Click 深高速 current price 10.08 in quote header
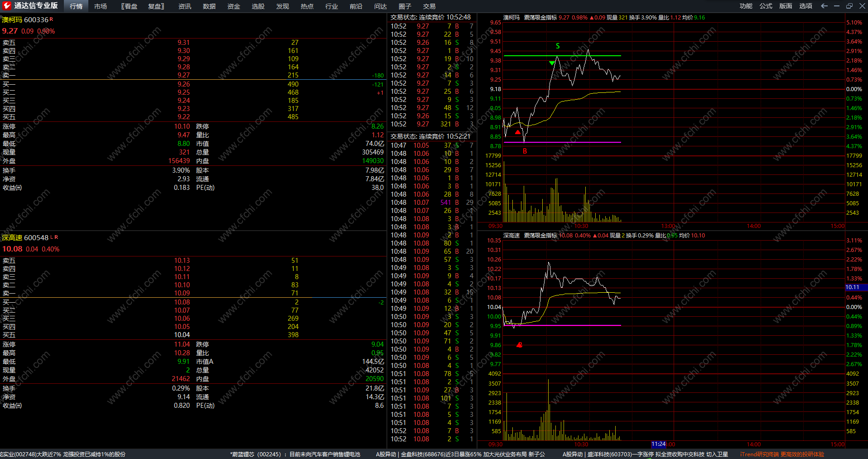This screenshot has width=868, height=459. [x=12, y=249]
